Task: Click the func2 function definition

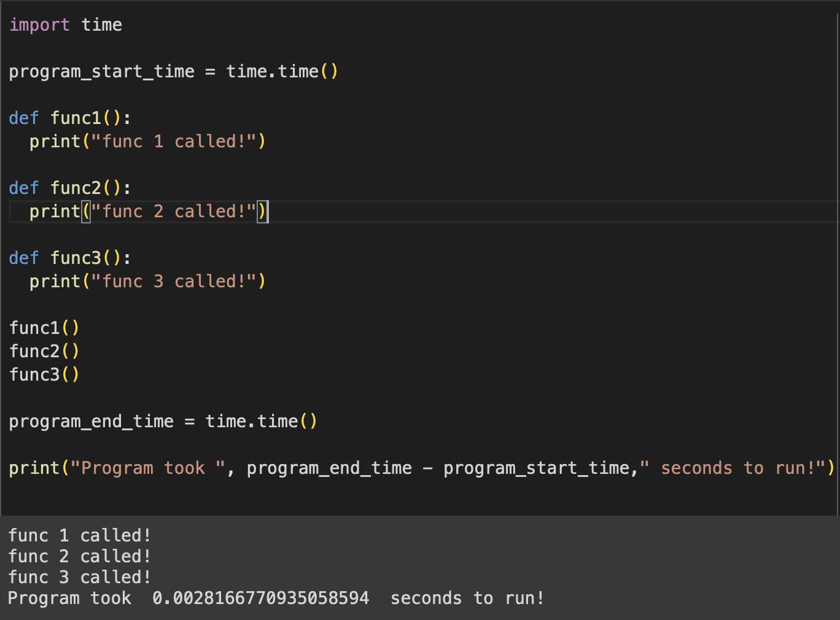Action: [69, 188]
